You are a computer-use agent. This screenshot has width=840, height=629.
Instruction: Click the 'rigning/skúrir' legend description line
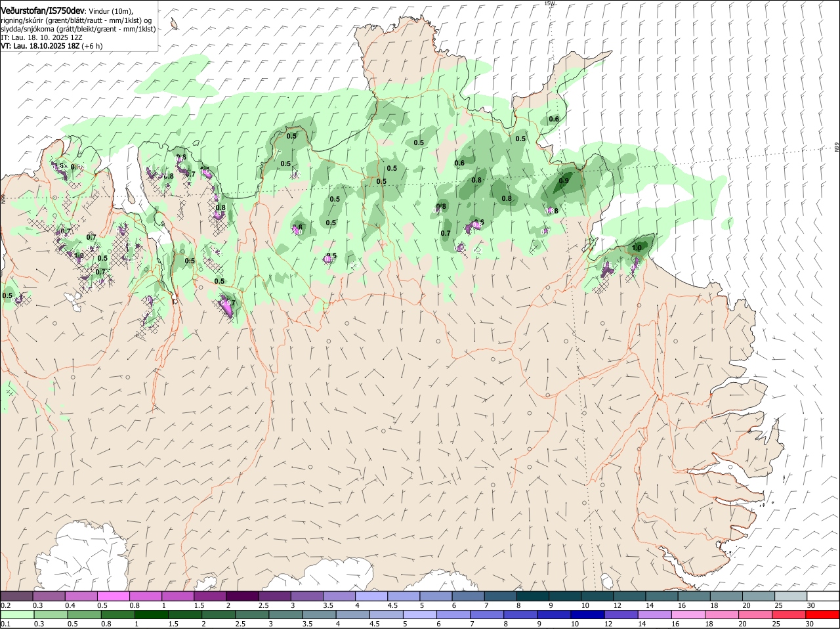coord(76,20)
